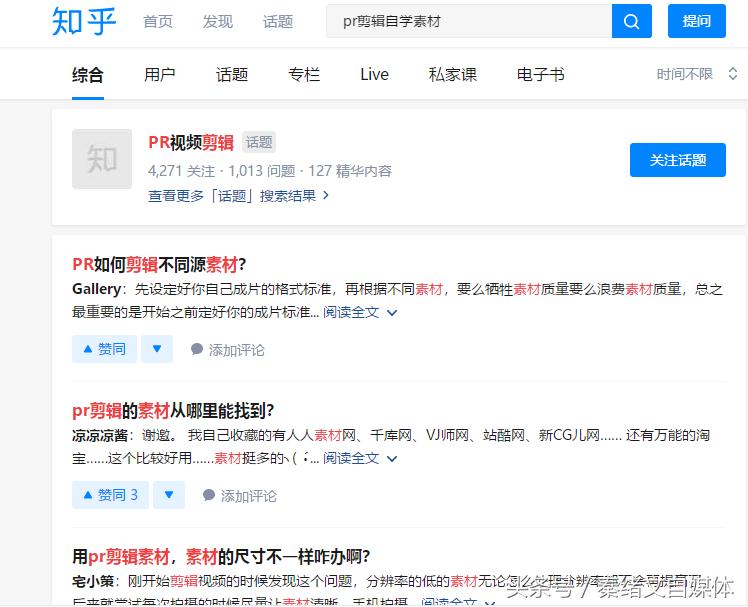Open question 用pr剪辑素材，素材的尺寸不一样咋办啊?
Viewport: 748px width, 607px height.
[x=221, y=556]
